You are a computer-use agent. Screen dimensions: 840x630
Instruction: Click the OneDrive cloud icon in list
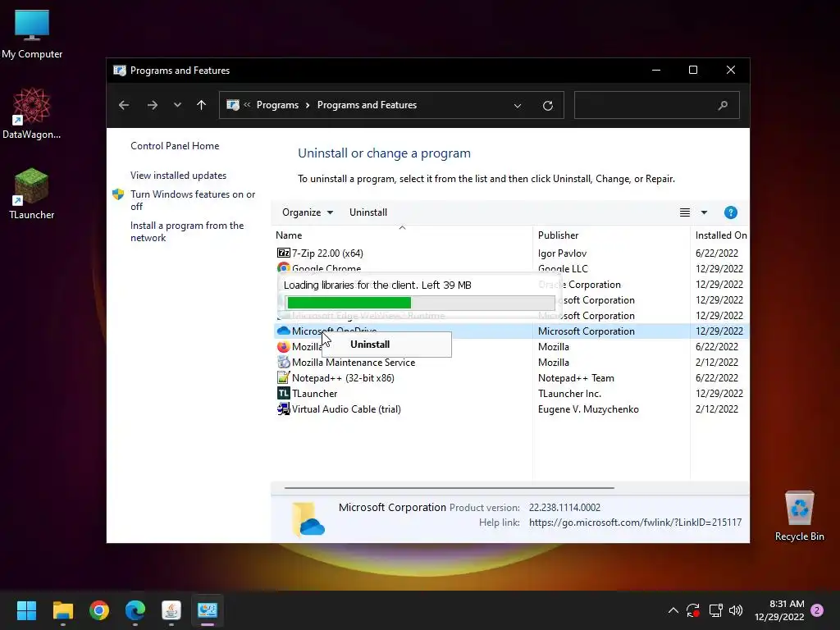tap(283, 331)
